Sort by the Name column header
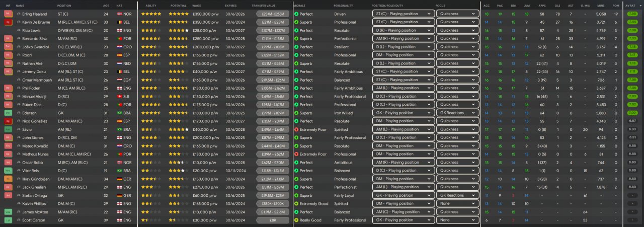The width and height of the screenshot is (644, 227). (20, 5)
